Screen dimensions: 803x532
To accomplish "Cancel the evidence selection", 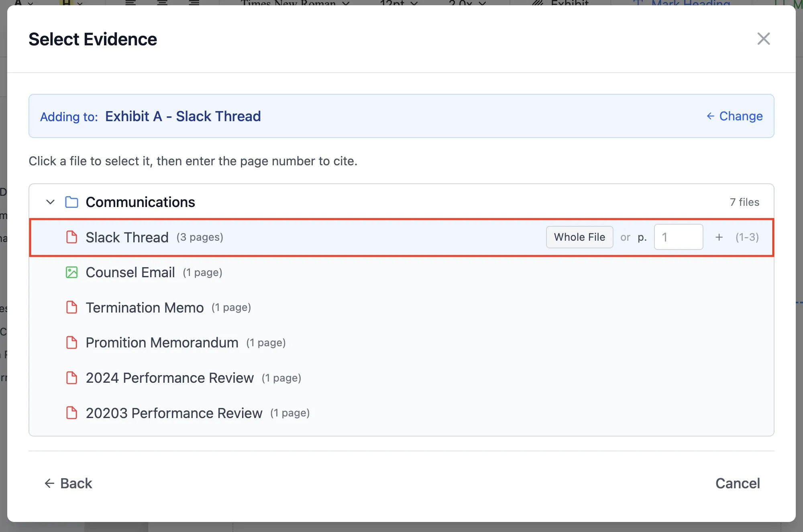I will [x=738, y=483].
